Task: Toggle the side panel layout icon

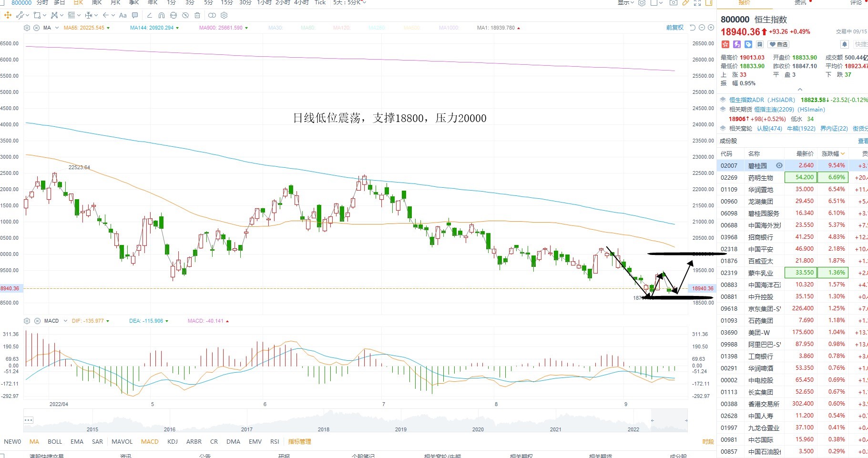Action: [709, 2]
